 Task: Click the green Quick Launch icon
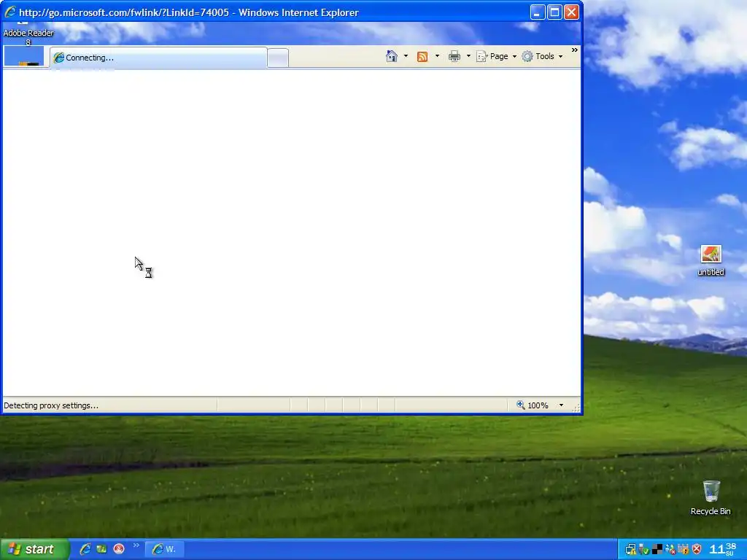coord(101,549)
